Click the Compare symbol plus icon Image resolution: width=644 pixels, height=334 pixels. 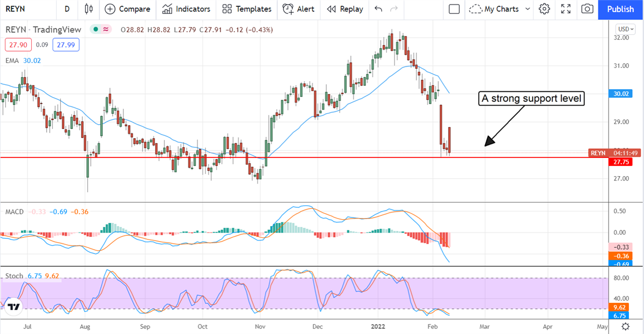(x=110, y=9)
